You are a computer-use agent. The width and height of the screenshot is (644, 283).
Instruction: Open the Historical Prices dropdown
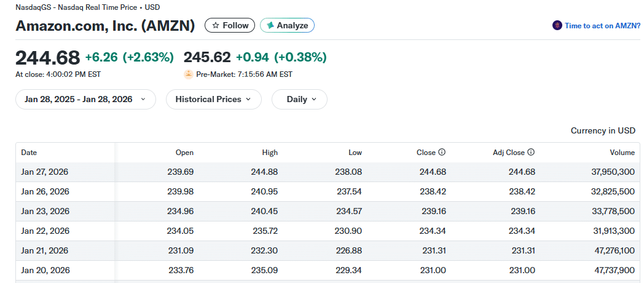[x=213, y=99]
